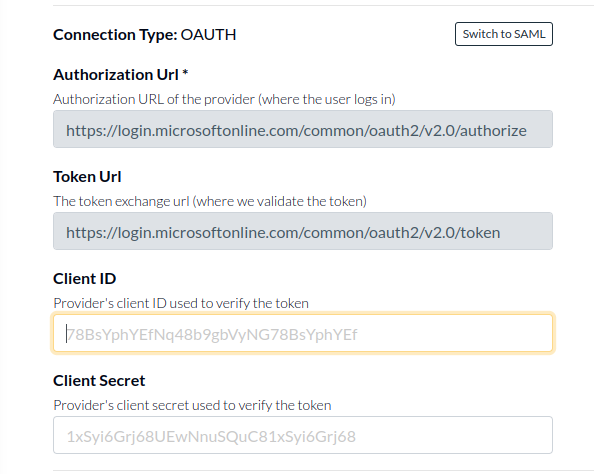Click the Client ID heading label
This screenshot has height=474, width=594.
point(84,278)
